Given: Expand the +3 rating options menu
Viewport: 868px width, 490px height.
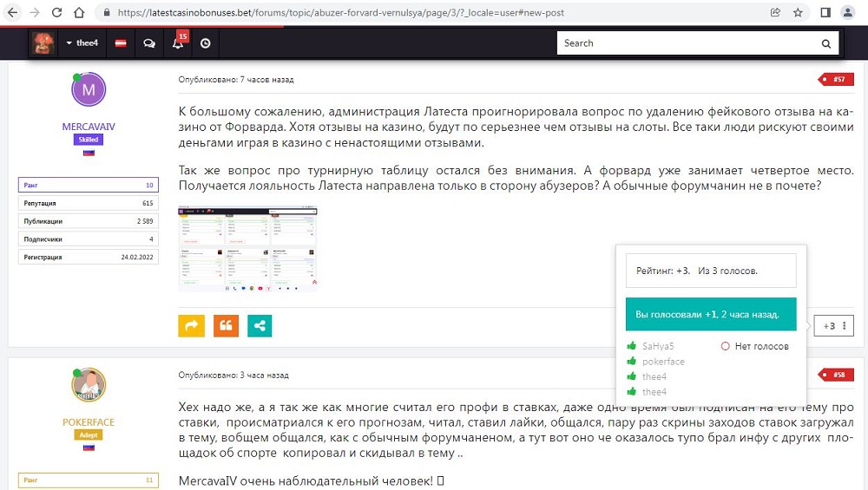Looking at the screenshot, I should pyautogui.click(x=845, y=326).
